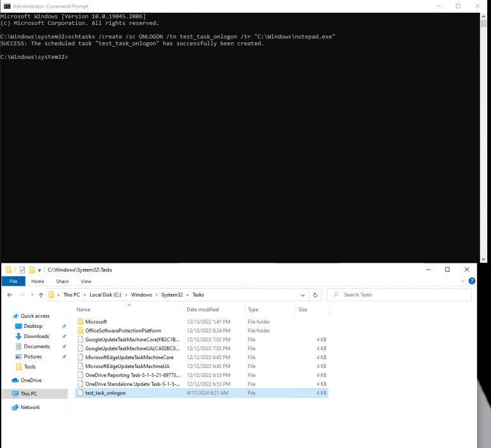The width and height of the screenshot is (491, 448).
Task: Click the Properties checkmark quick access icon
Action: (x=22, y=270)
